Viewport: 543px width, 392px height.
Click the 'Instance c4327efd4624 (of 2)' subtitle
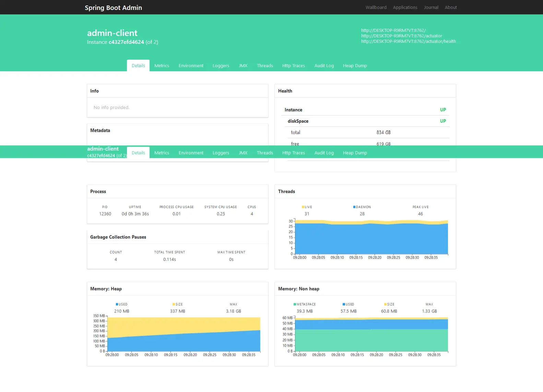pos(122,42)
